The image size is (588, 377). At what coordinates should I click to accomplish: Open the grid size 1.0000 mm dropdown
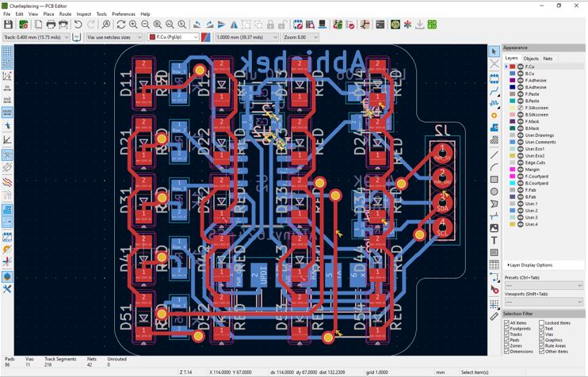pyautogui.click(x=246, y=37)
